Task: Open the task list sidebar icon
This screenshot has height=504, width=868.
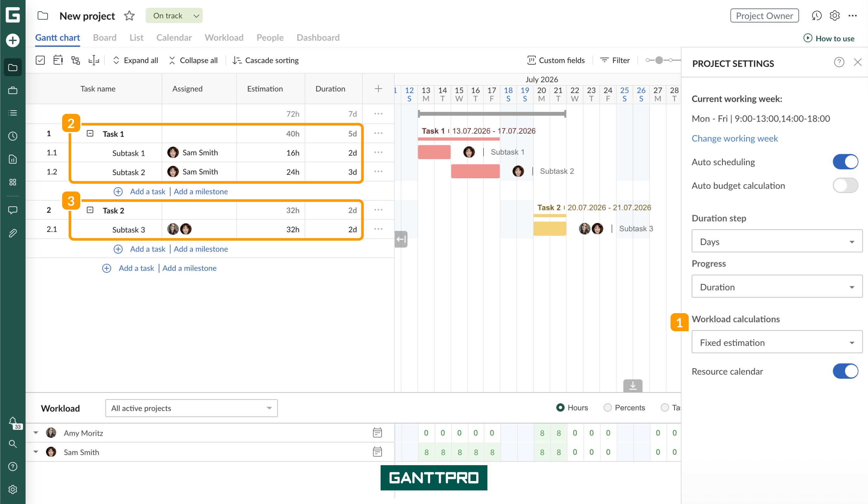Action: 13,113
